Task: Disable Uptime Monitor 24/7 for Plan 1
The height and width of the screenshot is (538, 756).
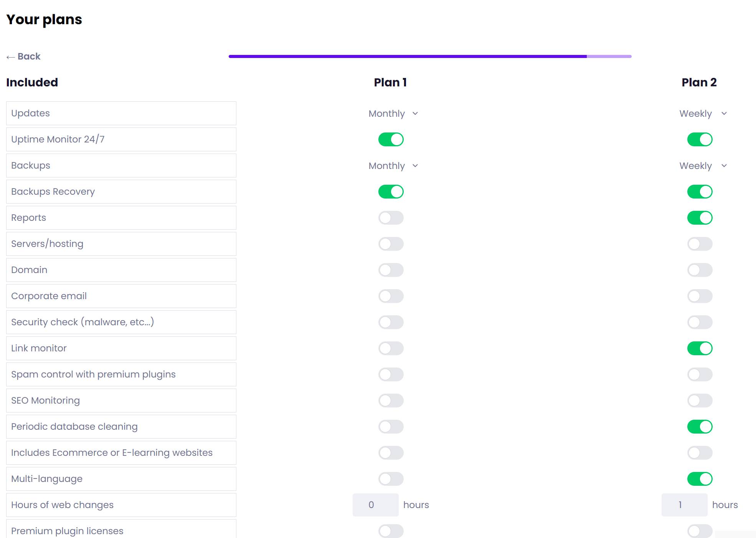Action: pos(391,139)
